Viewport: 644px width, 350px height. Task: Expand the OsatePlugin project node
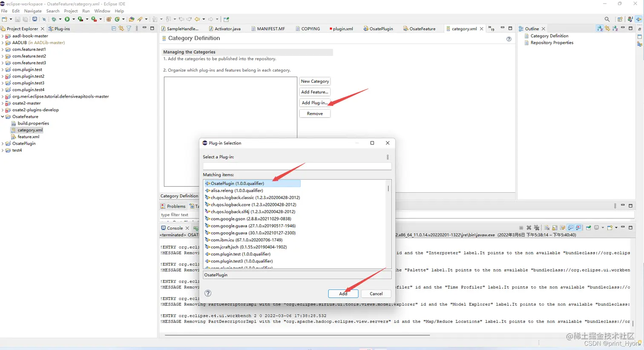click(3, 143)
